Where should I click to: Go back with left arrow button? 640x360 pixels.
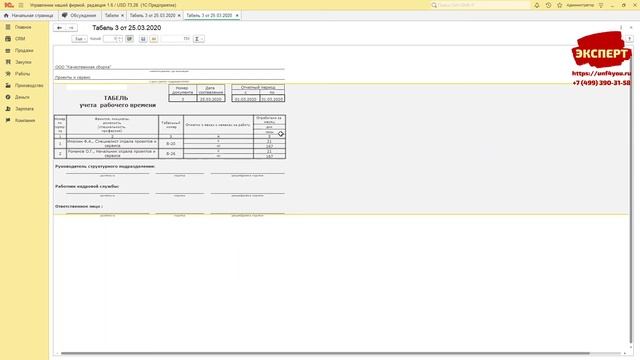[x=60, y=28]
